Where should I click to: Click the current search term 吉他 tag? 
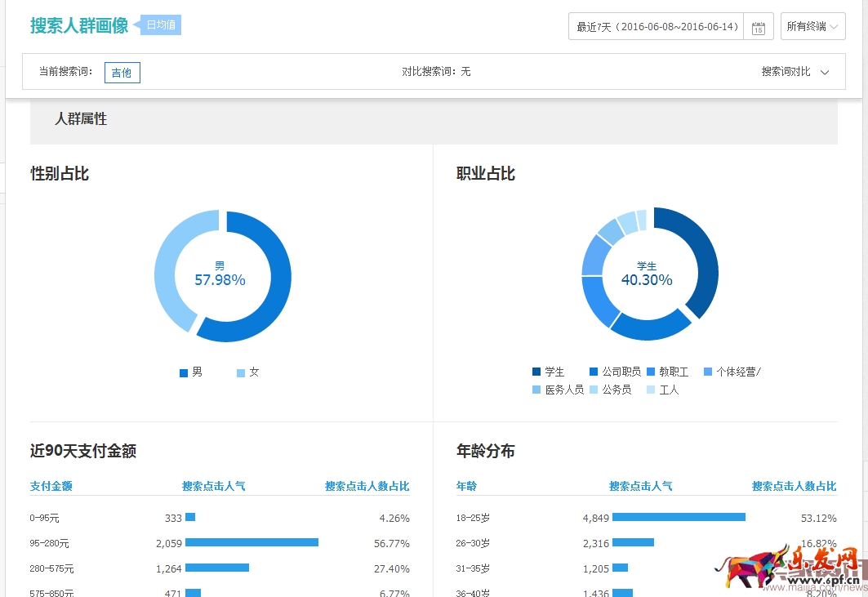pyautogui.click(x=122, y=73)
